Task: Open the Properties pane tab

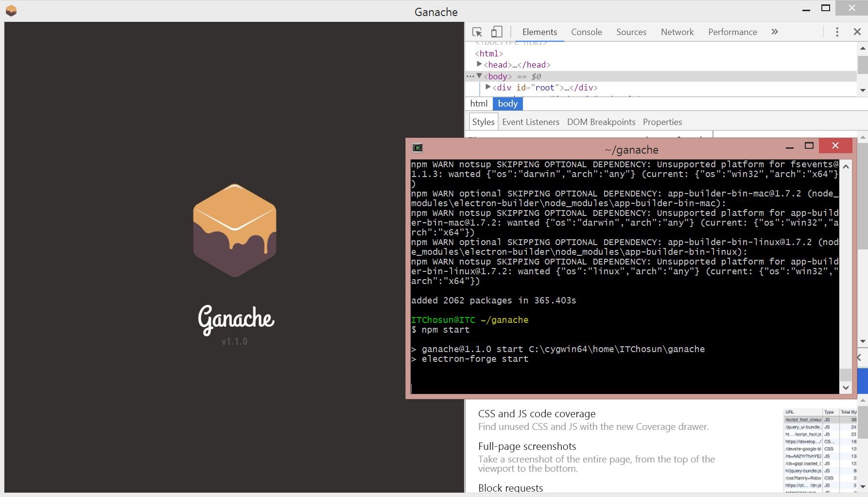Action: click(x=662, y=122)
